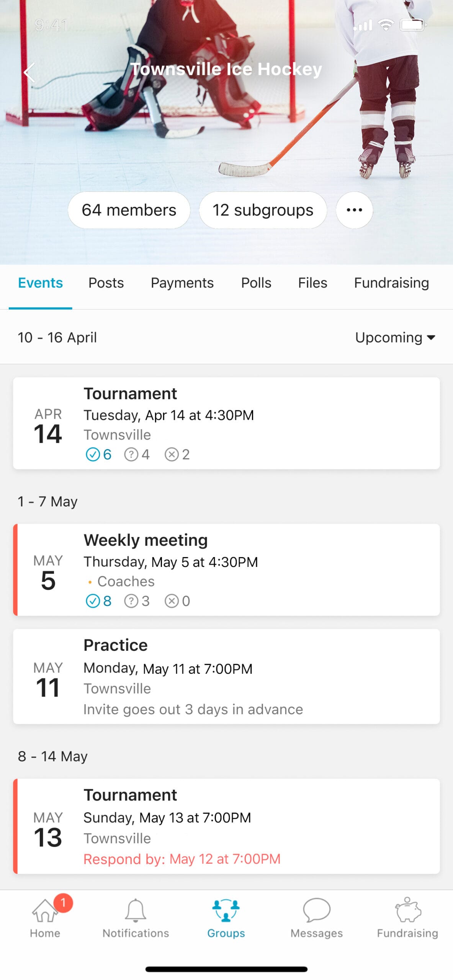Image resolution: width=453 pixels, height=980 pixels.
Task: Switch to the Payments tab
Action: [x=182, y=283]
